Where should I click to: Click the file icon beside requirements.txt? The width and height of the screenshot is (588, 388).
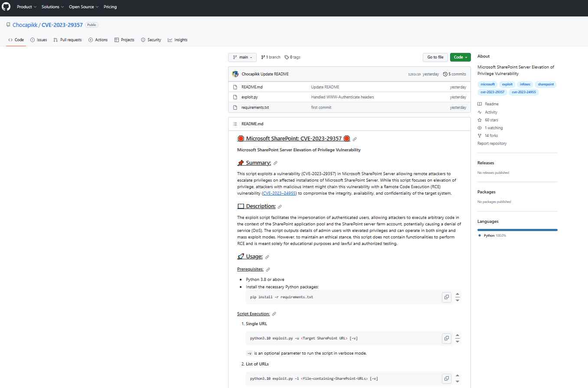[235, 108]
